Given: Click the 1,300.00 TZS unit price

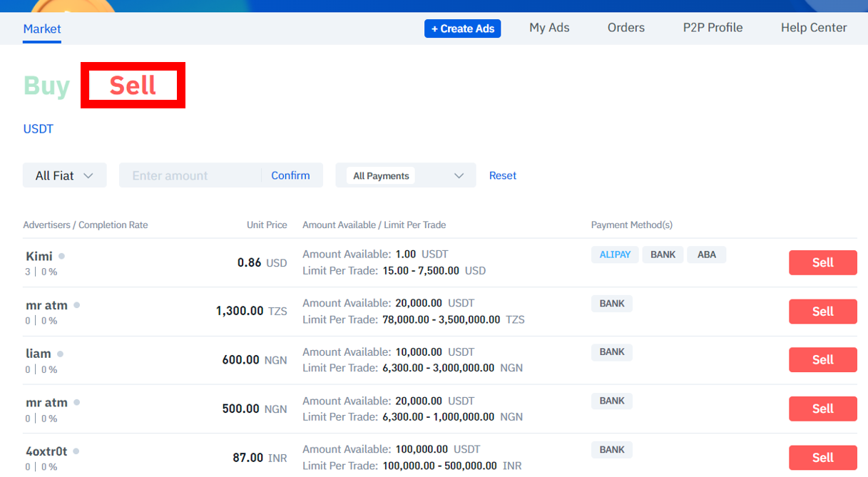Looking at the screenshot, I should 251,311.
